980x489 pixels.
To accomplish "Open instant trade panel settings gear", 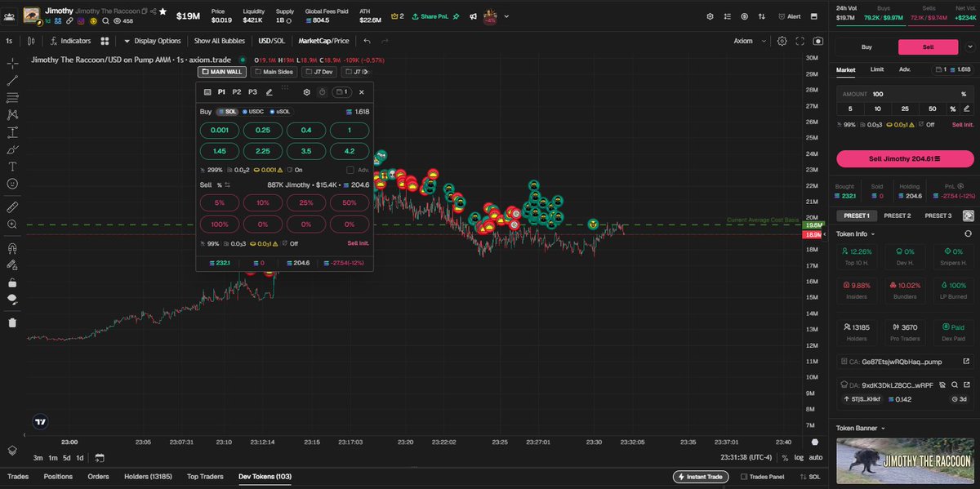I will (x=307, y=92).
